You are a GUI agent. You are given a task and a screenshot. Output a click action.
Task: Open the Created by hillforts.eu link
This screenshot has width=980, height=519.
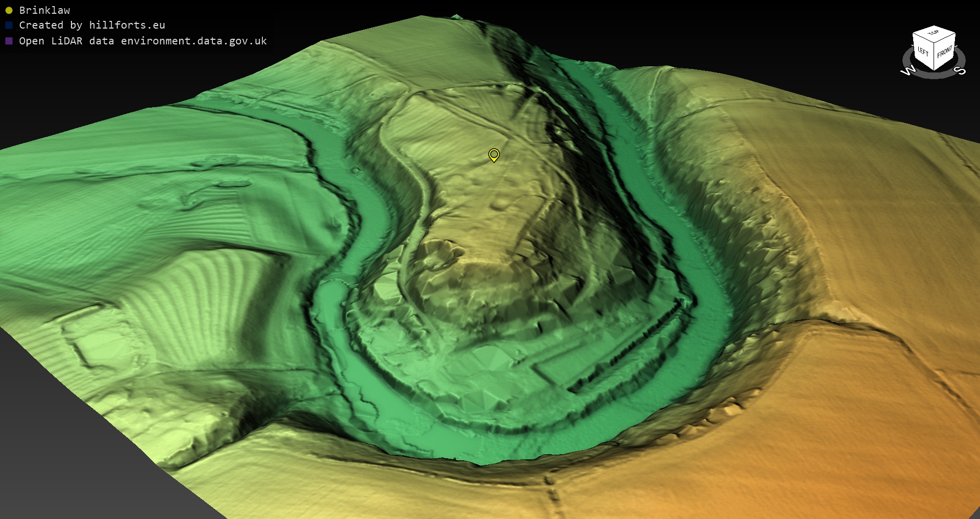pyautogui.click(x=92, y=25)
